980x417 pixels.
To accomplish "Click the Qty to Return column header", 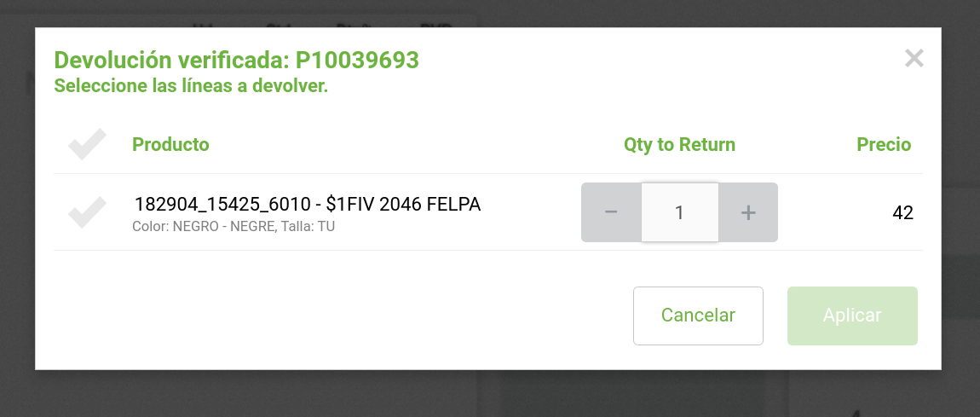I will click(679, 145).
